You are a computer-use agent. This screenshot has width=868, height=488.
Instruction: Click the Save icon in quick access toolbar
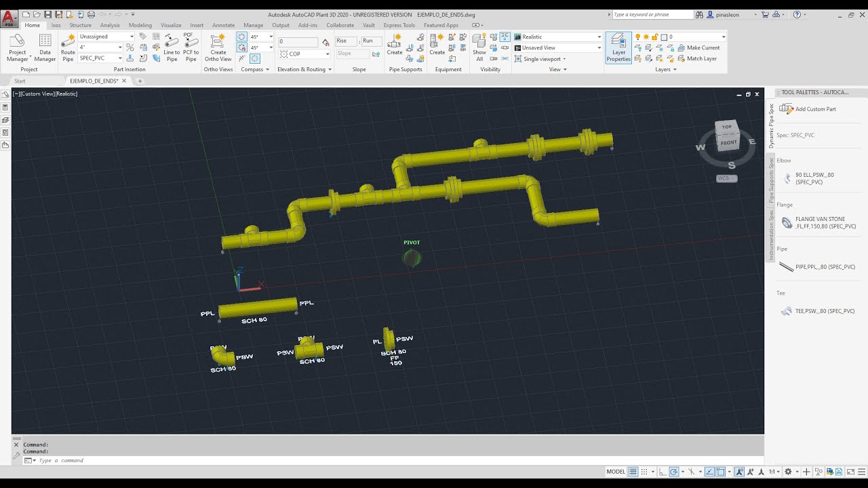point(47,14)
